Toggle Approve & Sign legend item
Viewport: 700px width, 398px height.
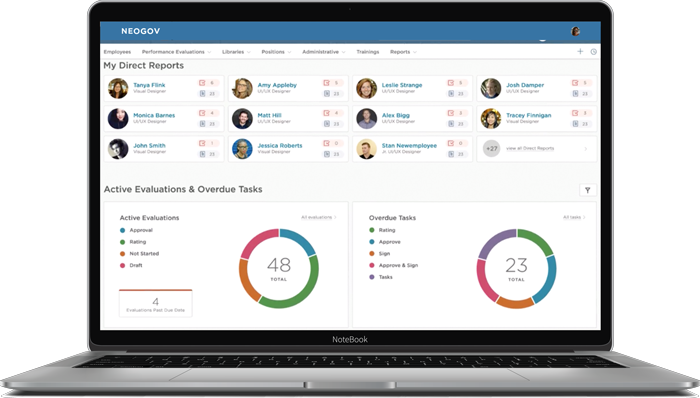click(x=393, y=265)
